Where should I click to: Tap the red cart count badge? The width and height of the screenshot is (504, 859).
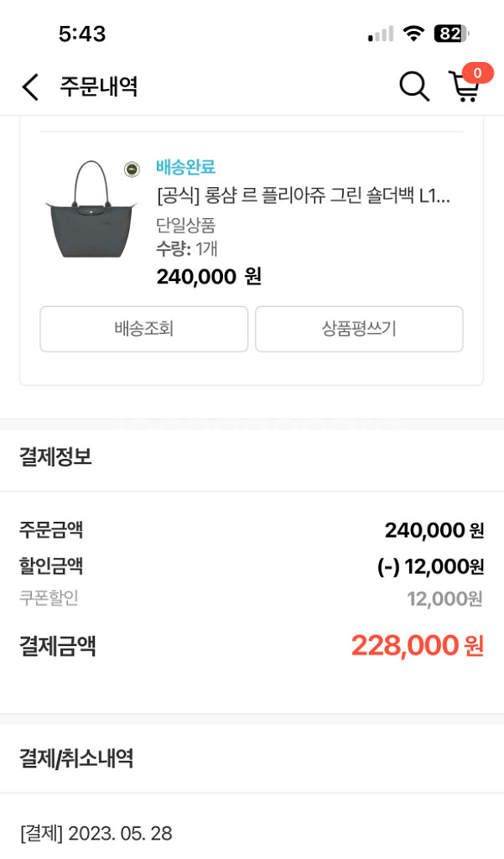(477, 73)
